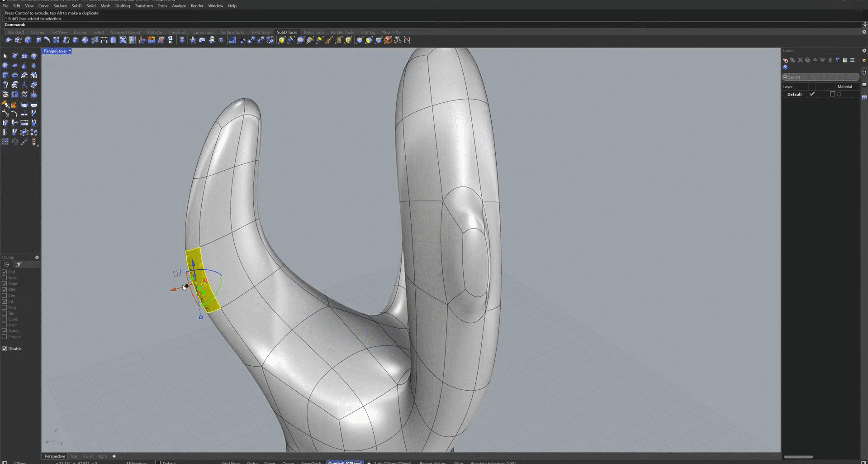The width and height of the screenshot is (868, 464).
Task: Open the Layers panel hamburger menu
Action: point(852,60)
